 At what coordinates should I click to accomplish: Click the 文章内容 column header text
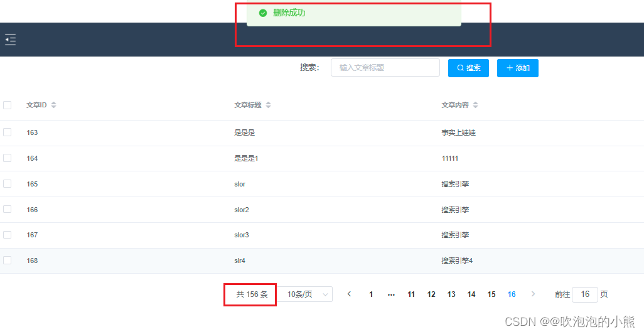click(455, 105)
